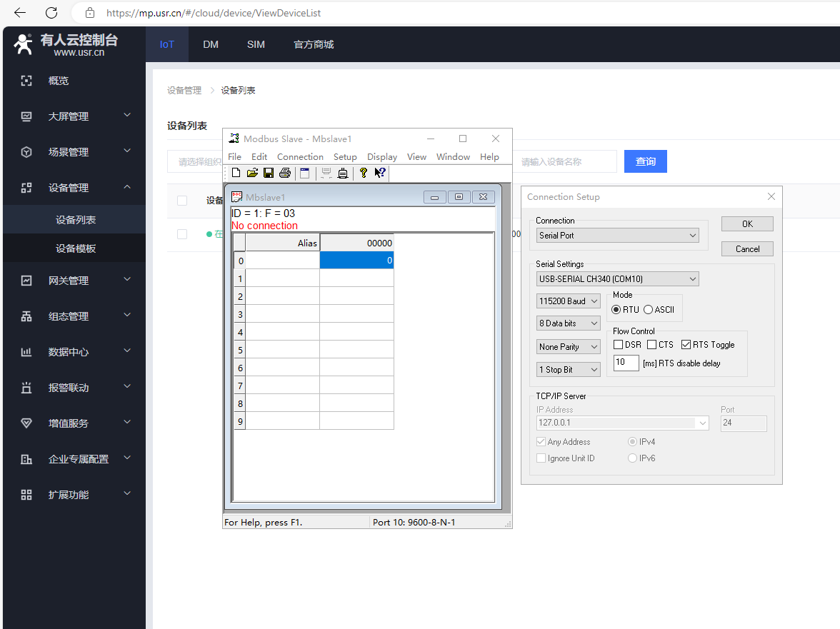Click Cancel in Connection Setup
Viewport: 840px width, 629px height.
point(747,249)
